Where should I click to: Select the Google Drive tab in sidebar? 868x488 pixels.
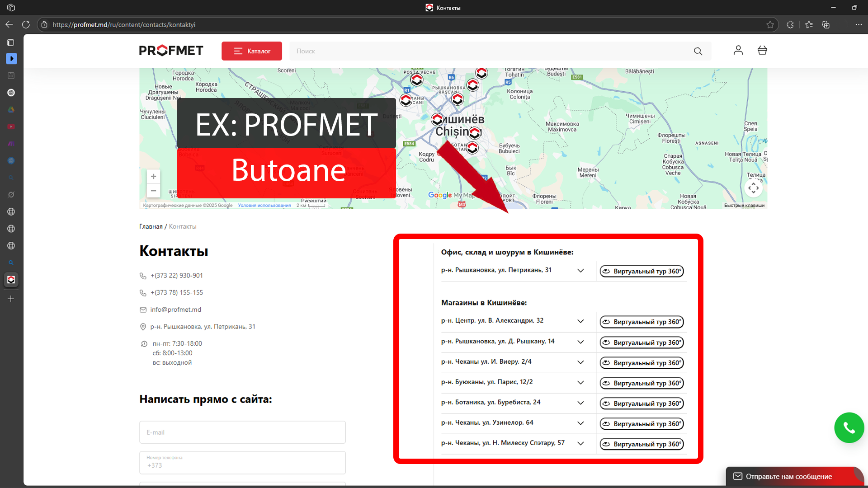11,109
